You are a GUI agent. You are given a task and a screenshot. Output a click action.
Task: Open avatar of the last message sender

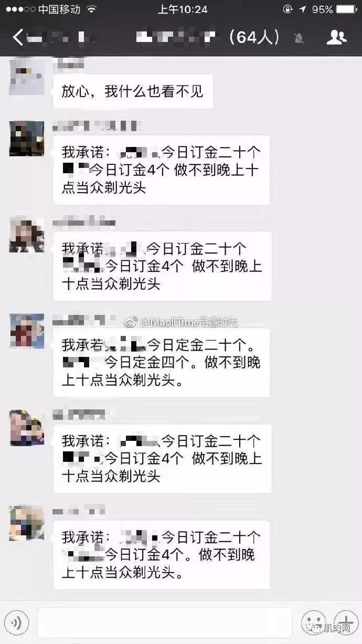pyautogui.click(x=27, y=523)
